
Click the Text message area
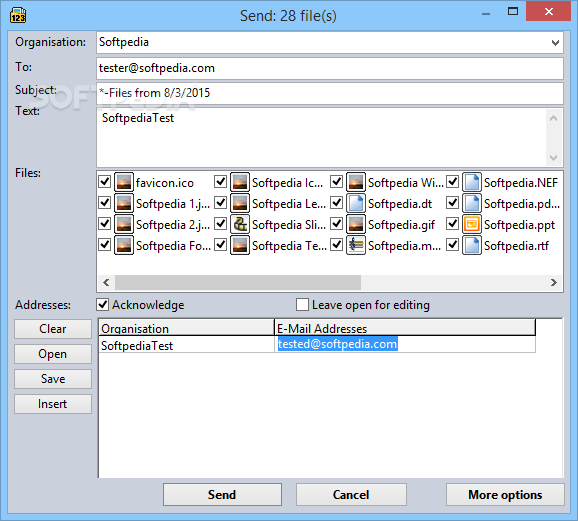(x=321, y=138)
